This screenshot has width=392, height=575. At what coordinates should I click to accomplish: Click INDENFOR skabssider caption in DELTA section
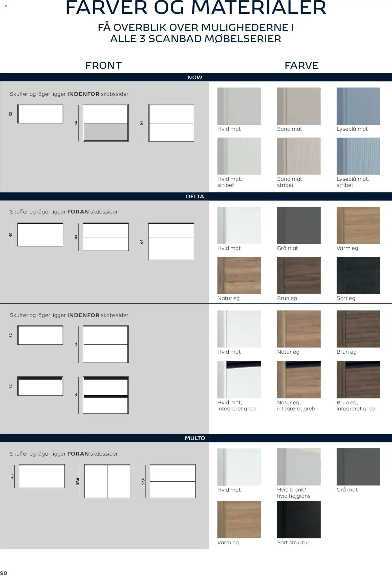point(69,315)
